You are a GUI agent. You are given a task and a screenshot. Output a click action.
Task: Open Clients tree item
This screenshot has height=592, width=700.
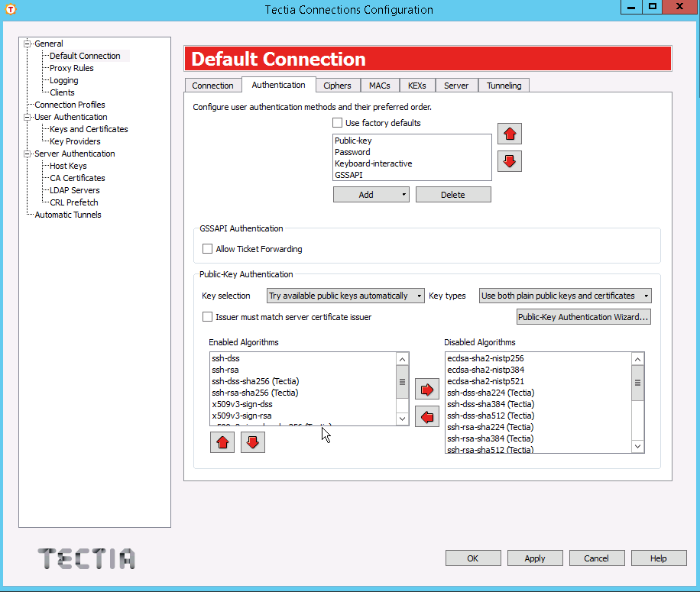click(x=62, y=92)
